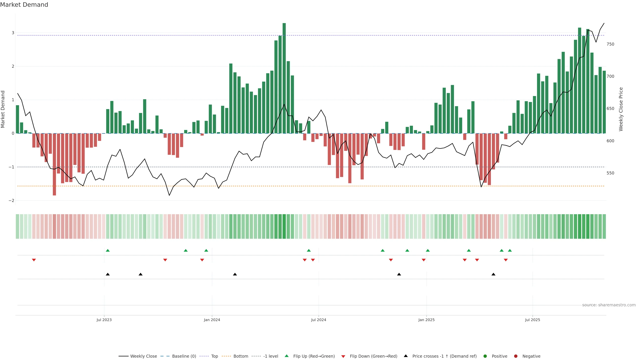The image size is (644, 362).
Task: Click the source: sharemaestro.com text
Action: click(609, 305)
